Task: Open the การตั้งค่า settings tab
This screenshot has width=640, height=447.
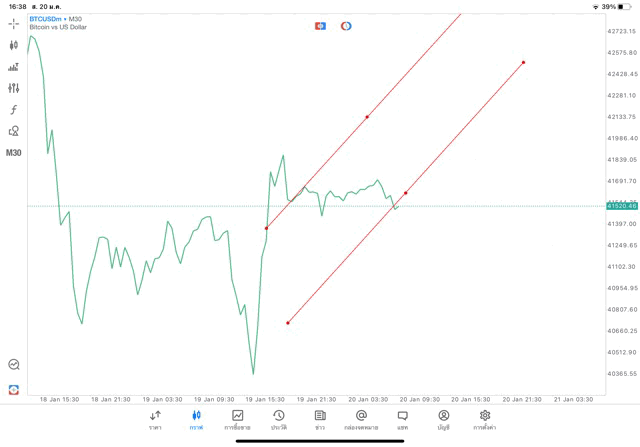Action: (x=485, y=420)
